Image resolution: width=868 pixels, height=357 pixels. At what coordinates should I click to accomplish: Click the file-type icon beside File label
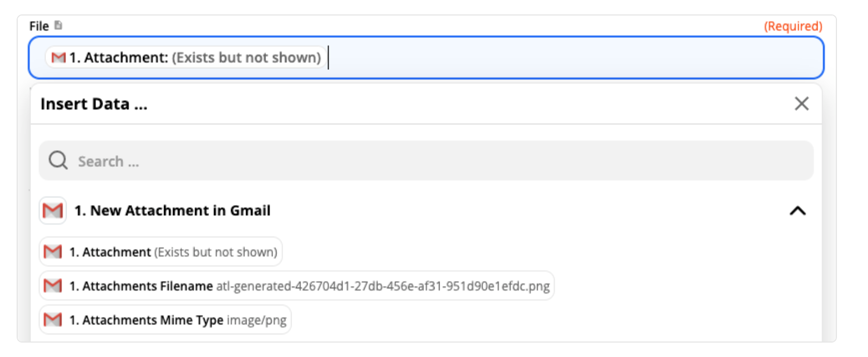(58, 25)
